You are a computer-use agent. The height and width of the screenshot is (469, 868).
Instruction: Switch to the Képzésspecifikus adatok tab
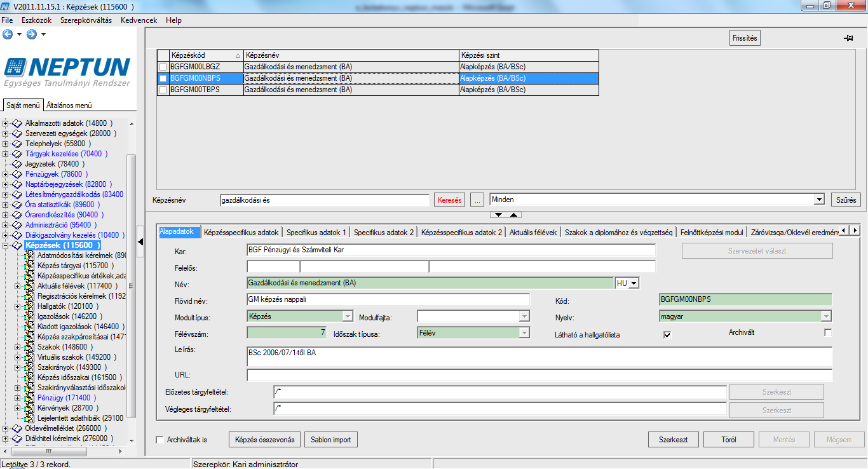pos(241,232)
